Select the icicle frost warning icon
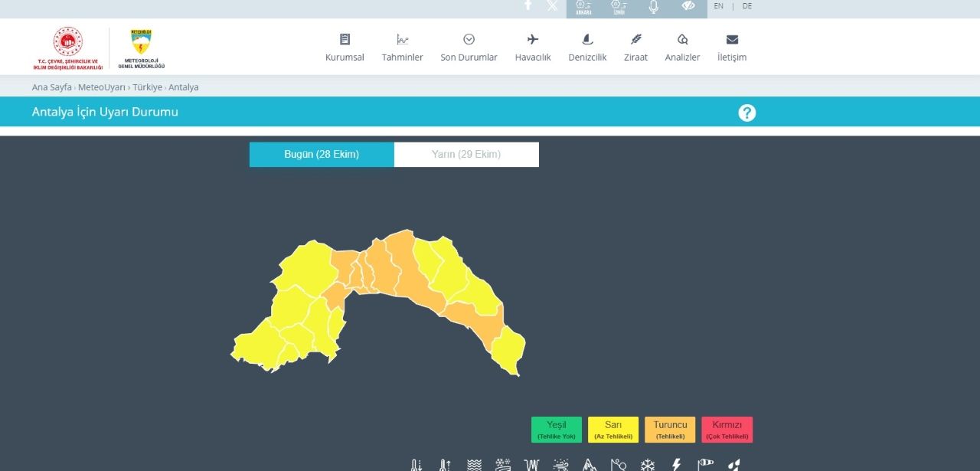Image resolution: width=980 pixels, height=471 pixels. coord(531,465)
